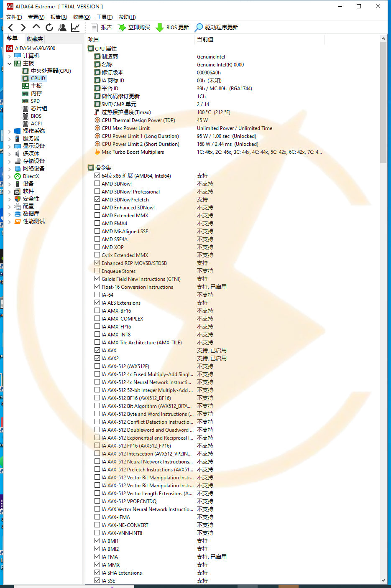
Task: Open the user favorites icon
Action: pyautogui.click(x=62, y=28)
